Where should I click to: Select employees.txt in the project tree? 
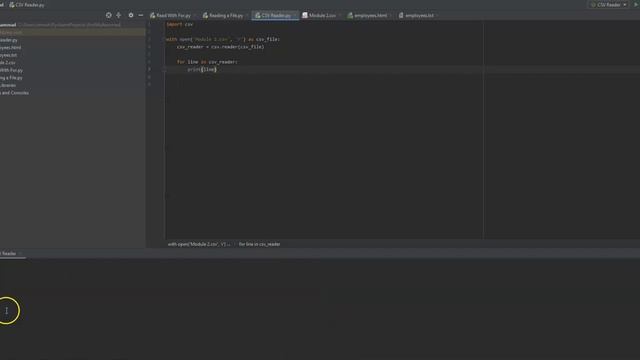pos(9,55)
